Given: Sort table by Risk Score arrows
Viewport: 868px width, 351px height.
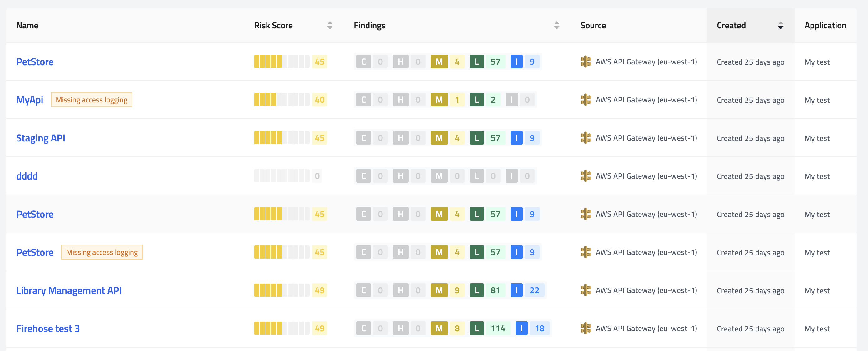Looking at the screenshot, I should pos(330,25).
